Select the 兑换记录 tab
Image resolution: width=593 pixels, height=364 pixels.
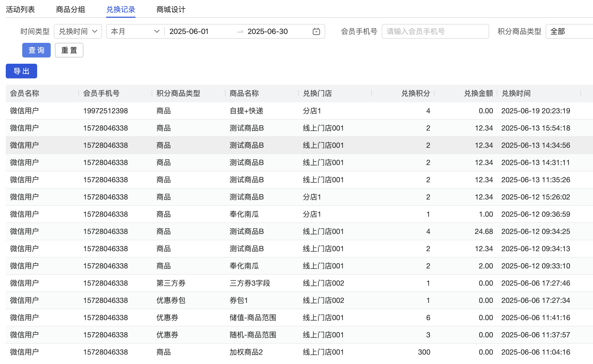121,10
